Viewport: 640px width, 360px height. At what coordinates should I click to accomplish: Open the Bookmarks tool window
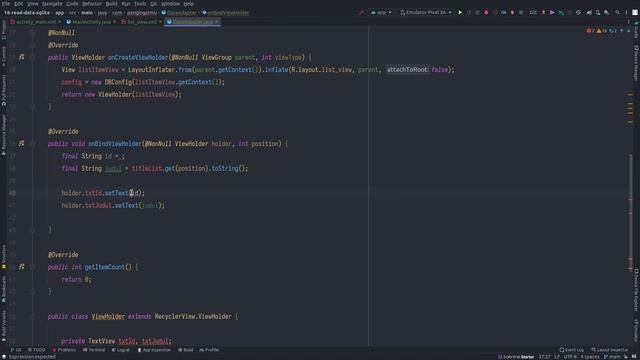click(x=4, y=289)
